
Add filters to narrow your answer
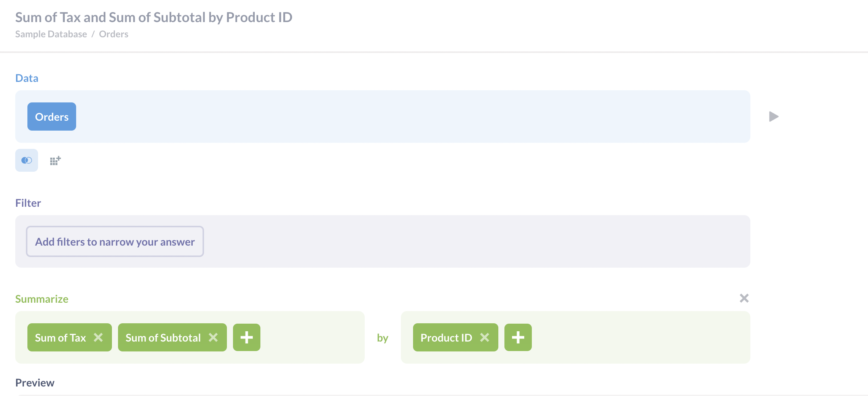[x=115, y=241]
